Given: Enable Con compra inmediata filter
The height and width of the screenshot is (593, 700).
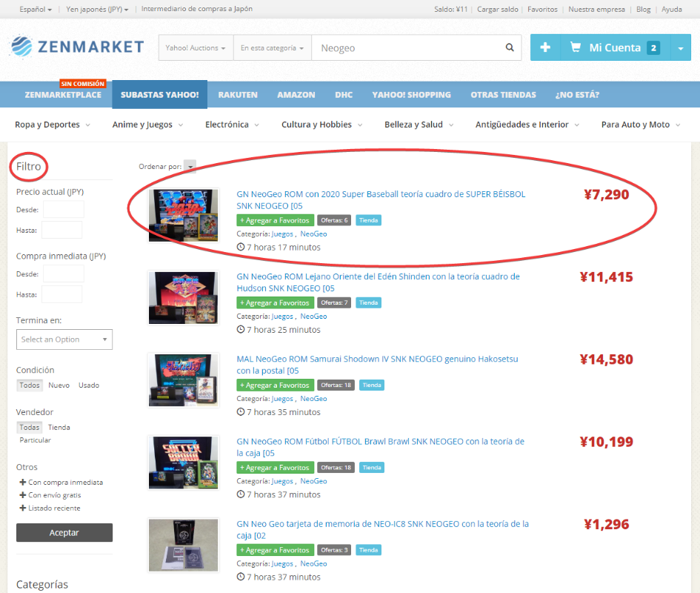Looking at the screenshot, I should (x=61, y=482).
